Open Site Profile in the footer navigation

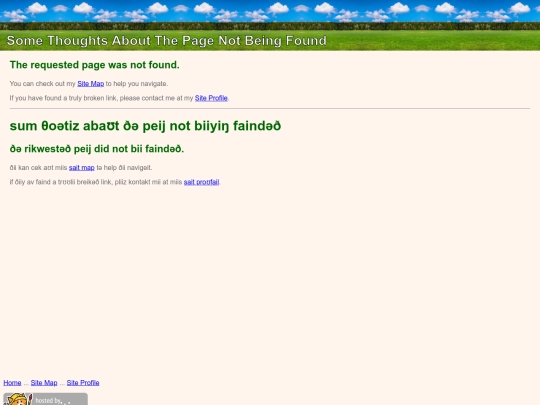pyautogui.click(x=83, y=383)
